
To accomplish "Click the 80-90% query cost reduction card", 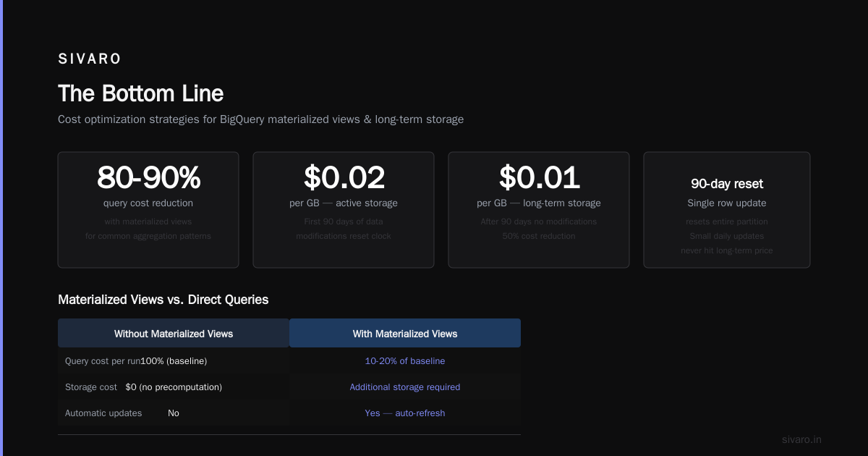I will 148,210.
